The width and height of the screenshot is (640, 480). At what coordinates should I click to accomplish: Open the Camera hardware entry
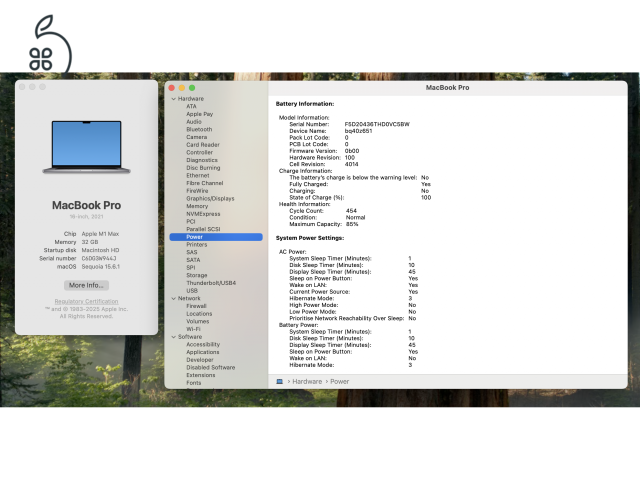[197, 137]
